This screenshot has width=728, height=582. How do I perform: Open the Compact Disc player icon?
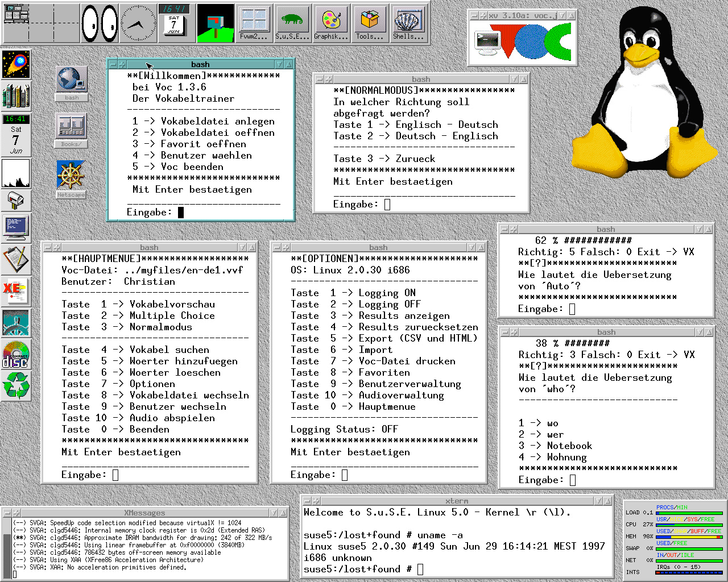pos(16,355)
